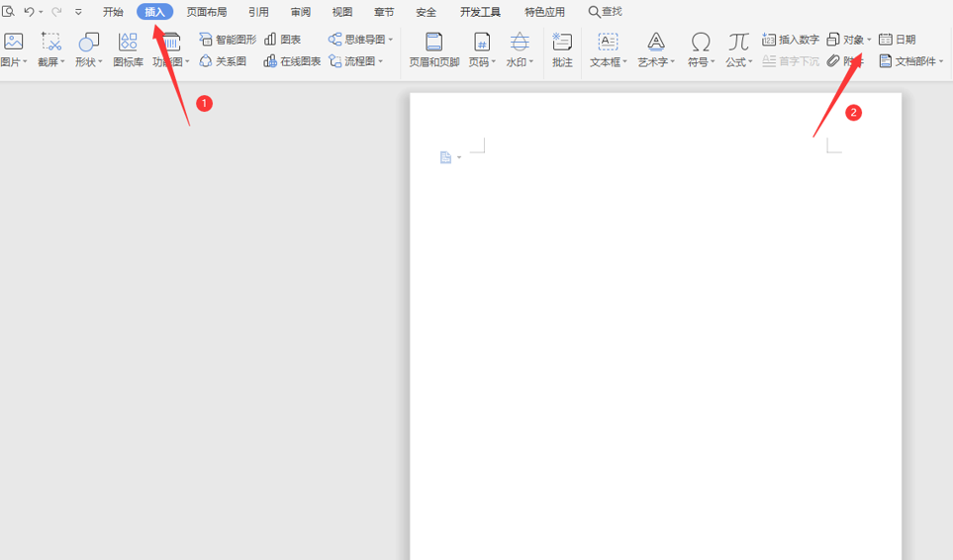The image size is (953, 560).
Task: Click the 文档部件 document parts icon
Action: pos(886,61)
